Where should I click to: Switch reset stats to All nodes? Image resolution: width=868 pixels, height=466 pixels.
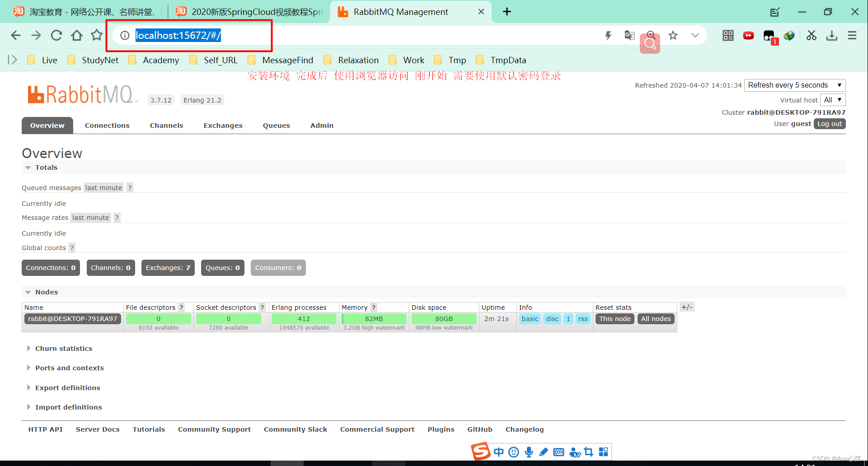tap(656, 319)
